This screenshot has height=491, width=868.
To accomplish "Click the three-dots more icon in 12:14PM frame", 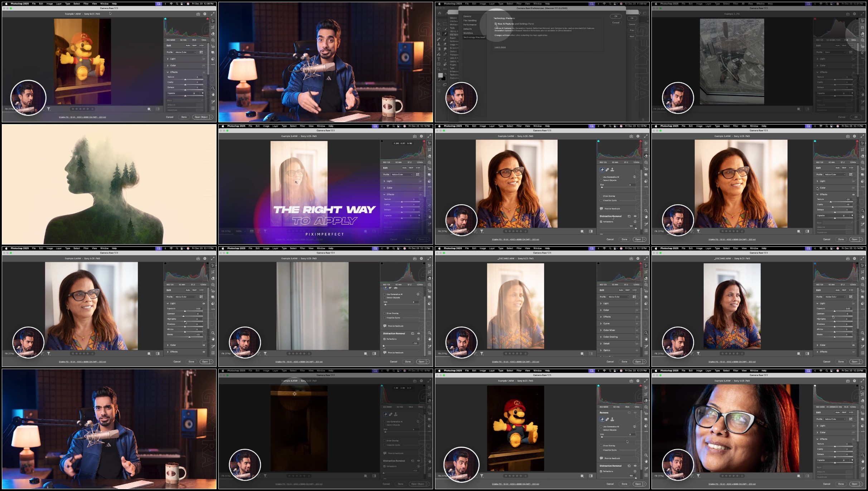I will [x=863, y=309].
